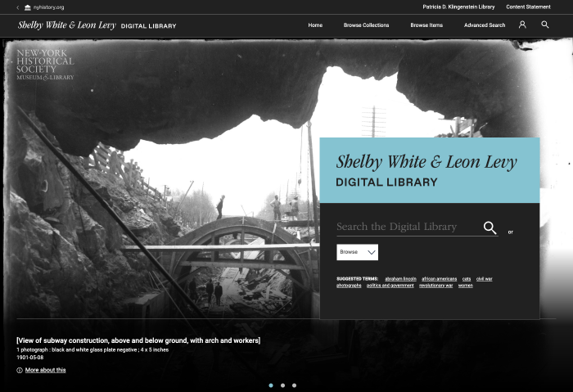Viewport: 573px width, 392px height.
Task: Open the subway construction photo title
Action: (138, 340)
